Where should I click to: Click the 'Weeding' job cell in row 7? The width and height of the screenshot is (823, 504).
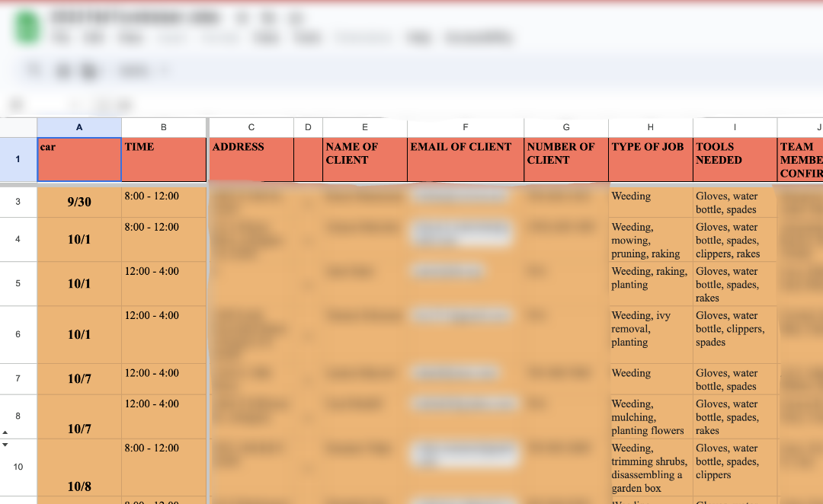(x=650, y=378)
